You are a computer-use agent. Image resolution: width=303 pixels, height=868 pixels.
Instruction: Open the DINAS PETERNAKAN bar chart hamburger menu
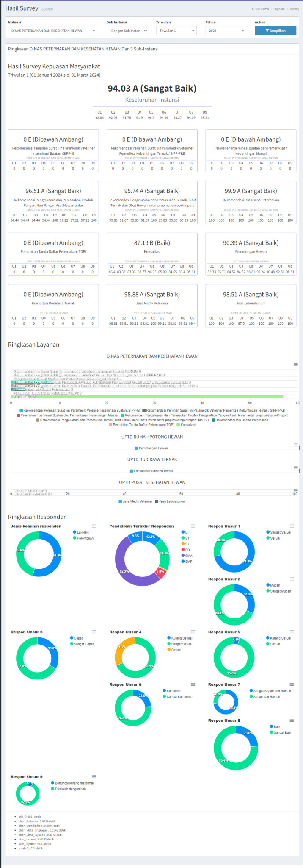click(295, 364)
